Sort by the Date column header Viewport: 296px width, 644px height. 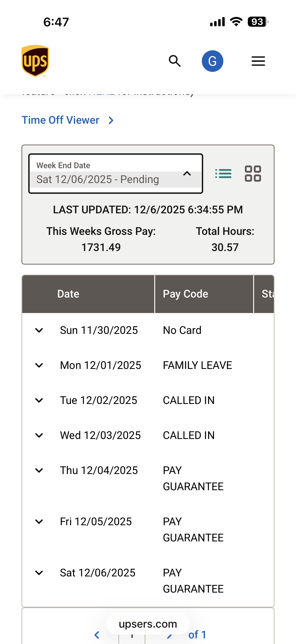pos(68,294)
